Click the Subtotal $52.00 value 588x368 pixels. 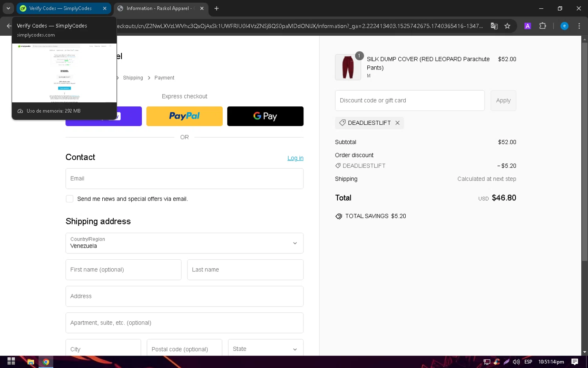[507, 142]
